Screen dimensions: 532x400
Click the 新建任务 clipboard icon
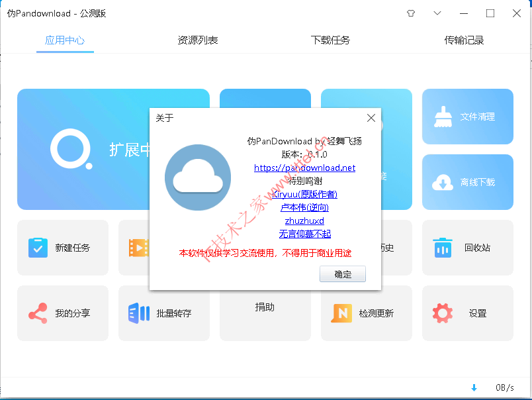coord(38,248)
